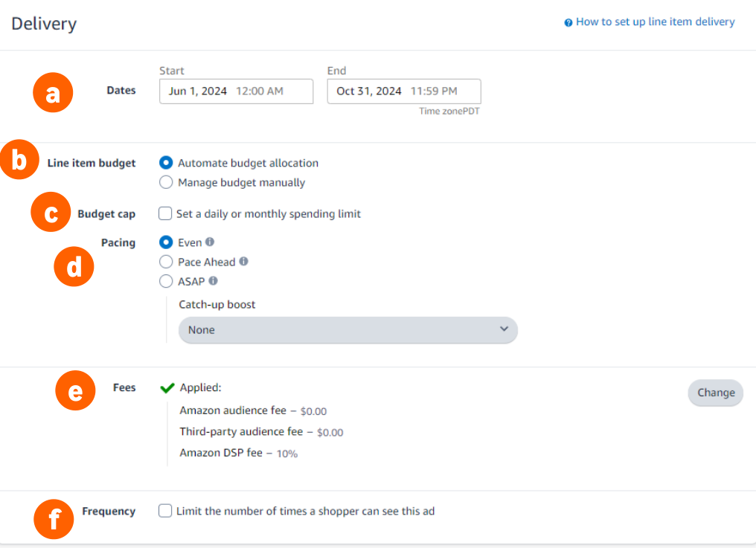This screenshot has height=548, width=756.
Task: Open the Catch-up boost dropdown
Action: 348,330
